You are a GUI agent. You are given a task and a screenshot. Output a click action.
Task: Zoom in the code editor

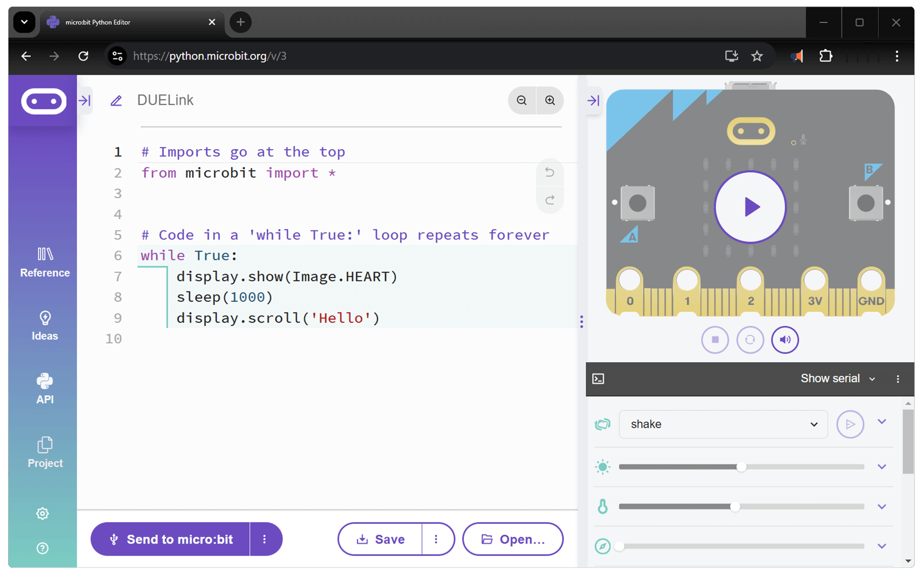pyautogui.click(x=550, y=100)
